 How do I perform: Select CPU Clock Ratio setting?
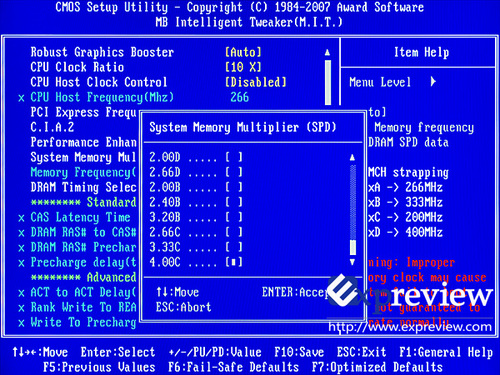click(x=77, y=67)
